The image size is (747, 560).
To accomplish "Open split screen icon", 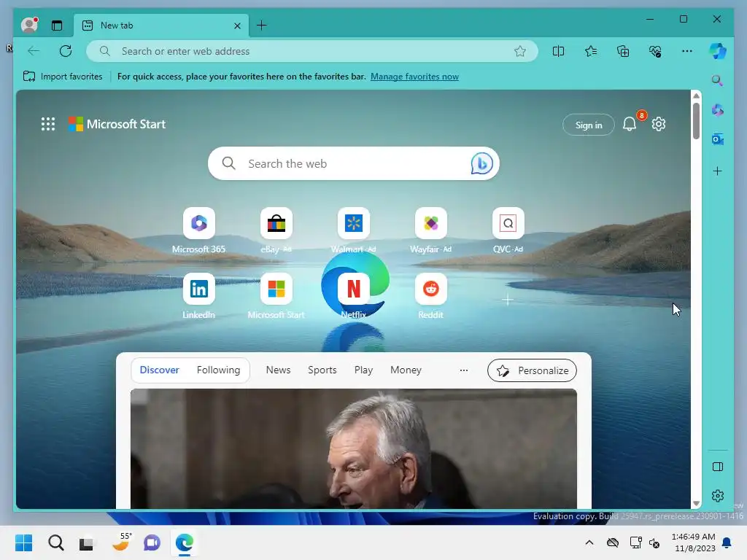I will tap(558, 51).
